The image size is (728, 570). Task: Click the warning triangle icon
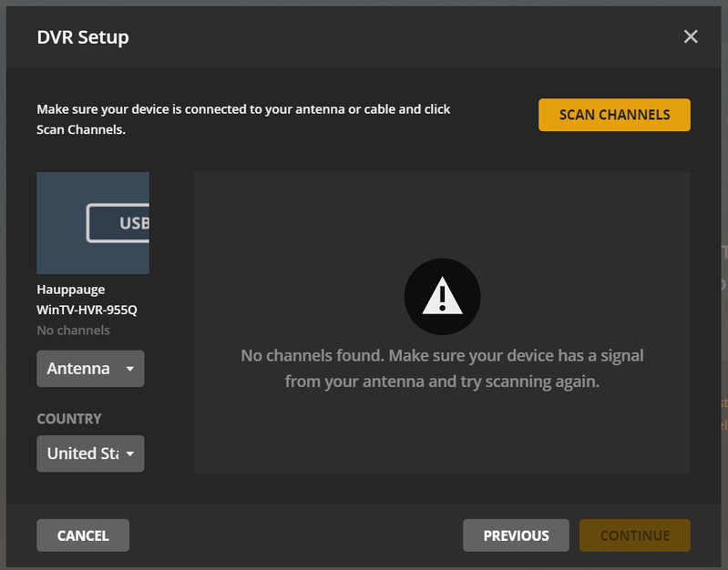tap(442, 297)
